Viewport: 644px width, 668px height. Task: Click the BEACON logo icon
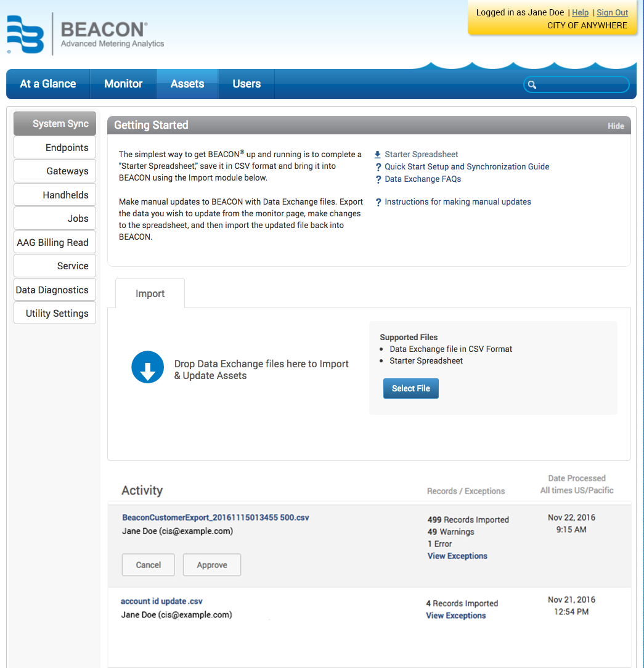(25, 34)
